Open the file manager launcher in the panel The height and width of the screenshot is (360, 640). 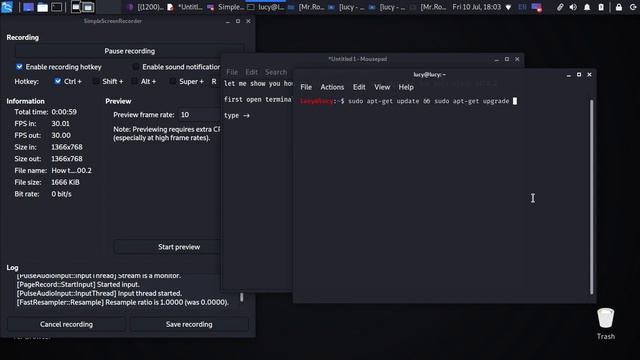pyautogui.click(x=42, y=7)
